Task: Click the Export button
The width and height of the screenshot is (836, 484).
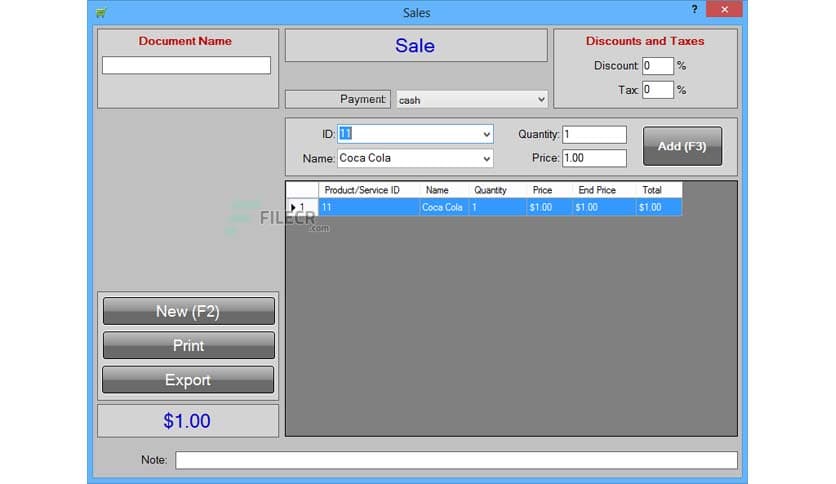Action: (x=188, y=380)
